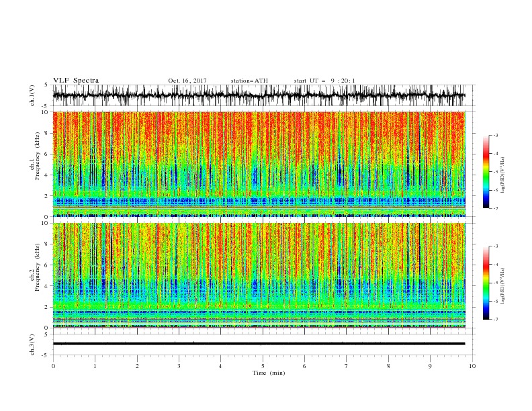Image resolution: width=532 pixels, height=411 pixels.
Task: Click the '3' tick on the time axis
Action: [x=179, y=366]
